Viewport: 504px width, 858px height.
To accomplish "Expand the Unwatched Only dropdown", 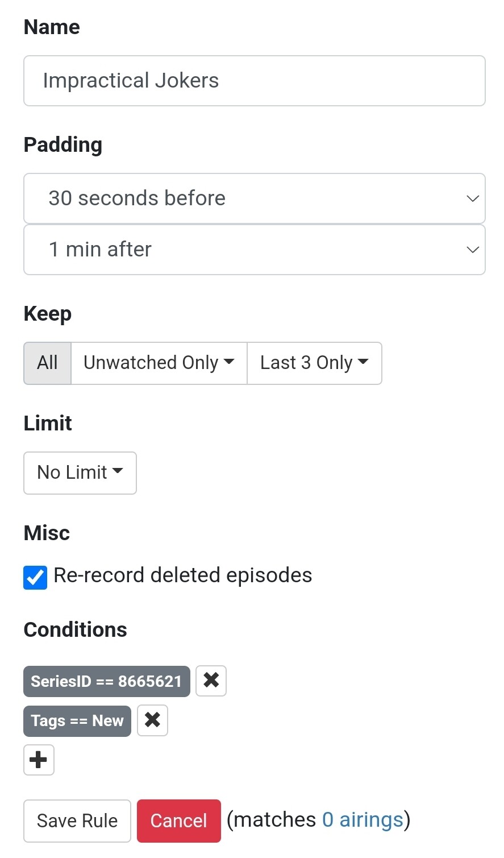I will [x=159, y=363].
